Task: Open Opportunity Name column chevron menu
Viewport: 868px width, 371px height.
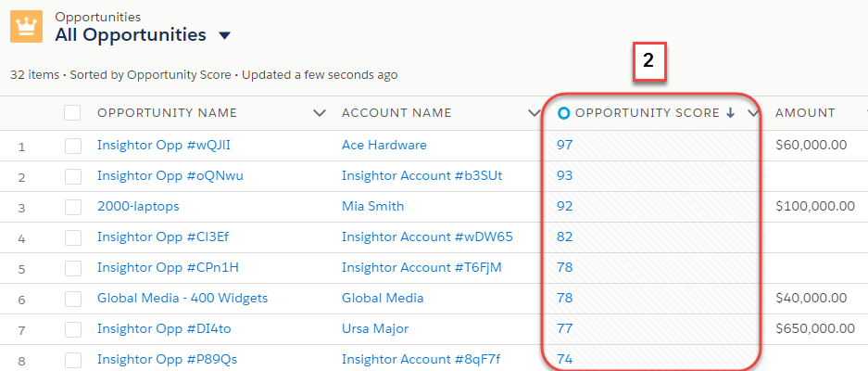Action: 320,114
